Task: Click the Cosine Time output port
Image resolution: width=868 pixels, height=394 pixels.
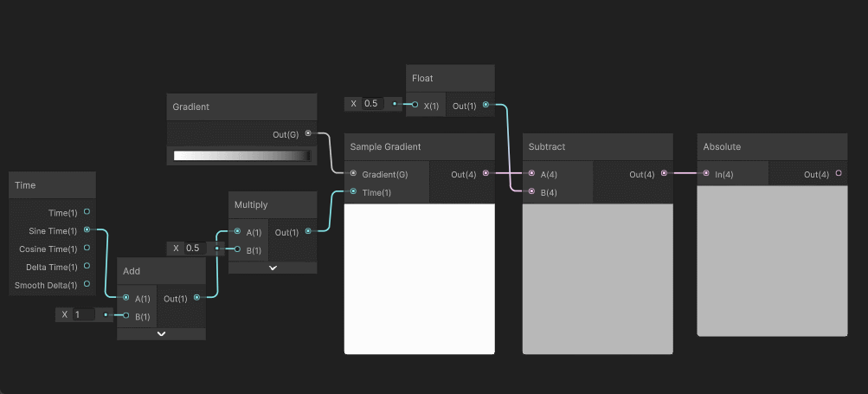Action: [x=87, y=249]
